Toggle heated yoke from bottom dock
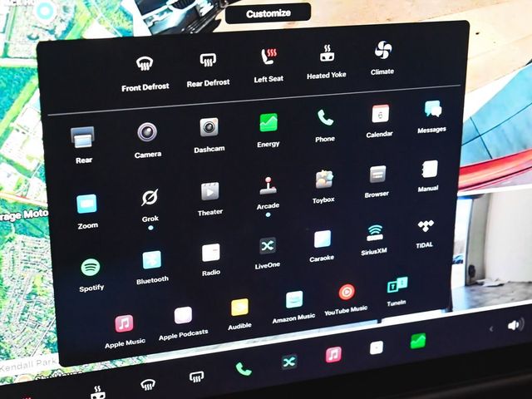532x399 pixels. (x=98, y=392)
